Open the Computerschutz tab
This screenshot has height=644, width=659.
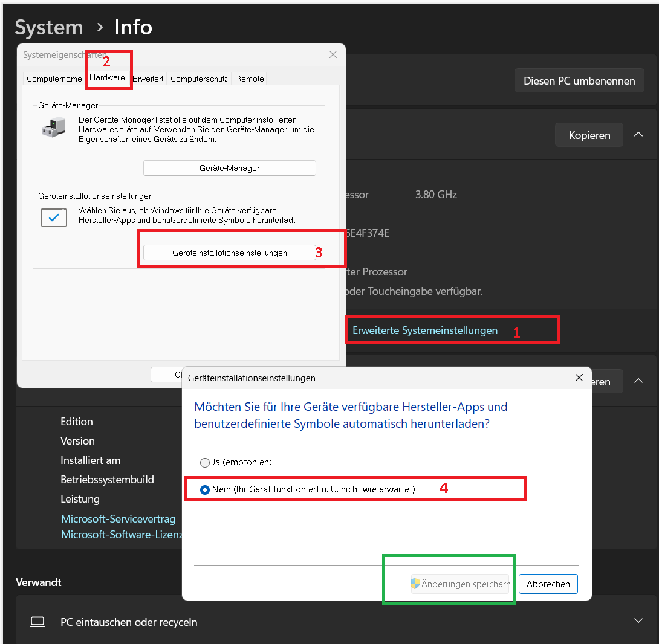[200, 79]
